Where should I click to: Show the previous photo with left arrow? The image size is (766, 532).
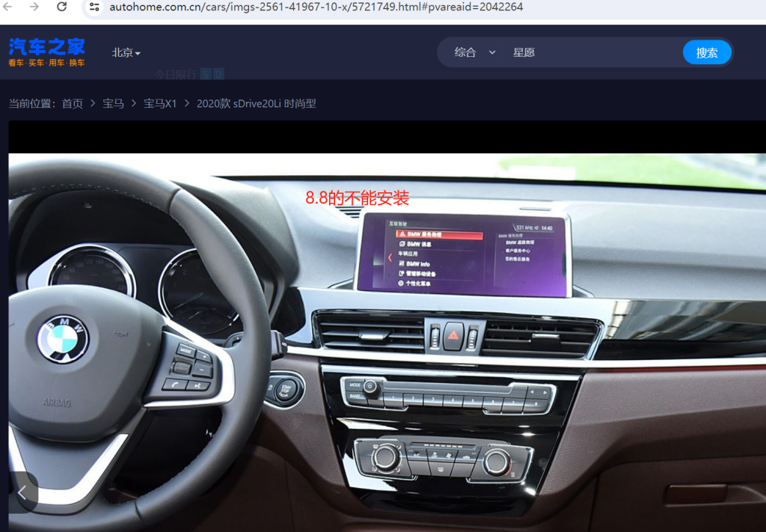pyautogui.click(x=22, y=492)
